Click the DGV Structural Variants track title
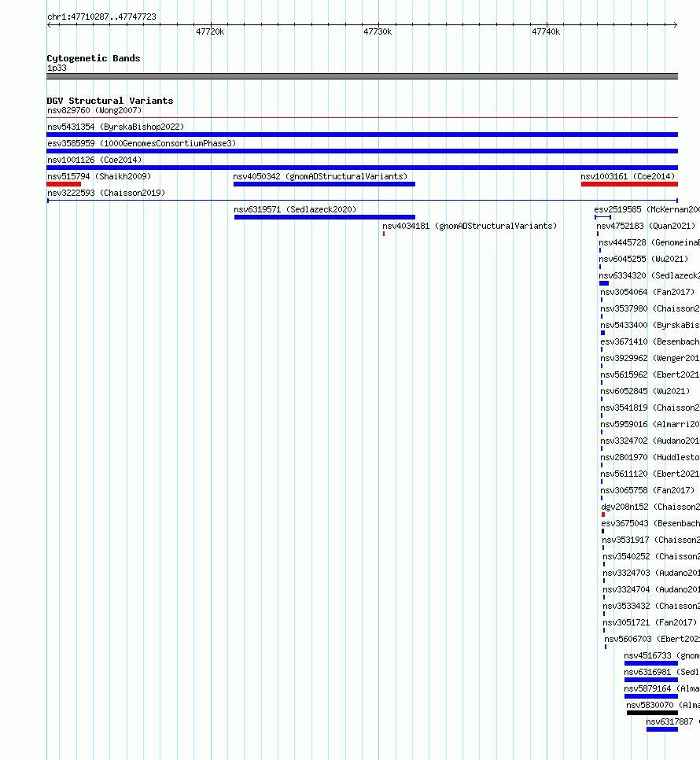 [110, 101]
